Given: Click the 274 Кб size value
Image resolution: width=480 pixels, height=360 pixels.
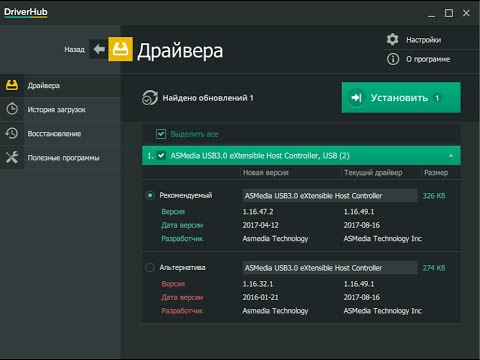Looking at the screenshot, I should 434,268.
